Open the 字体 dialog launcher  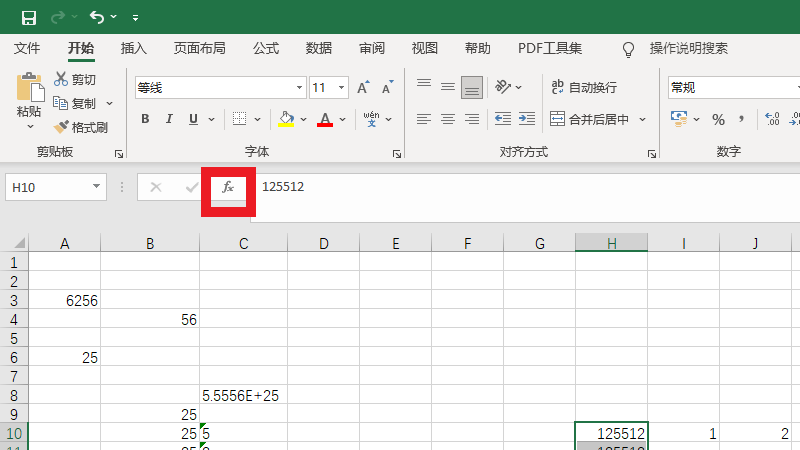pos(397,154)
